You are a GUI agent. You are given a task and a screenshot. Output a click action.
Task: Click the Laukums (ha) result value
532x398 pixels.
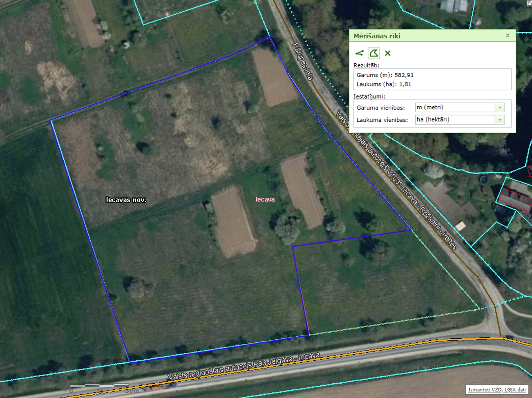point(405,84)
